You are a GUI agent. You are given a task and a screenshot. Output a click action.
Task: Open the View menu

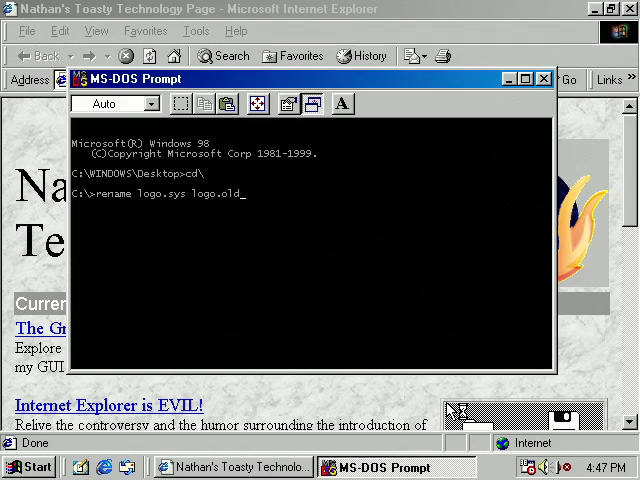pos(96,31)
